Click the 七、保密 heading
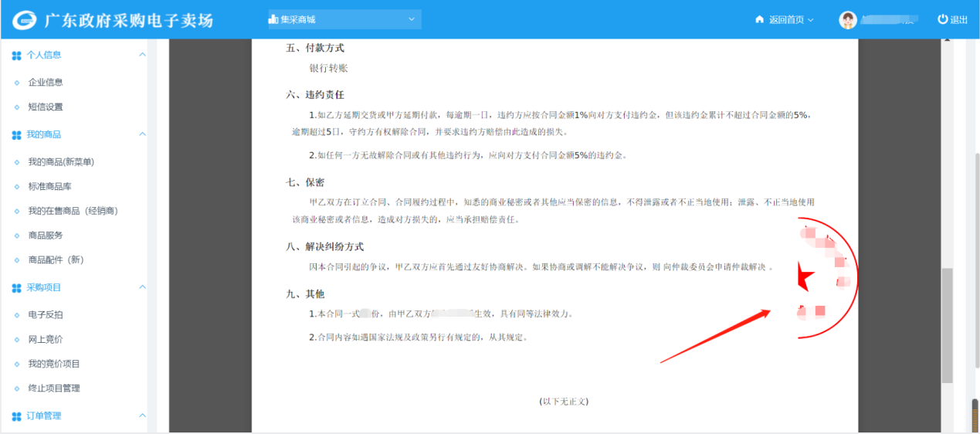Viewport: 980px width, 434px height. pos(305,182)
